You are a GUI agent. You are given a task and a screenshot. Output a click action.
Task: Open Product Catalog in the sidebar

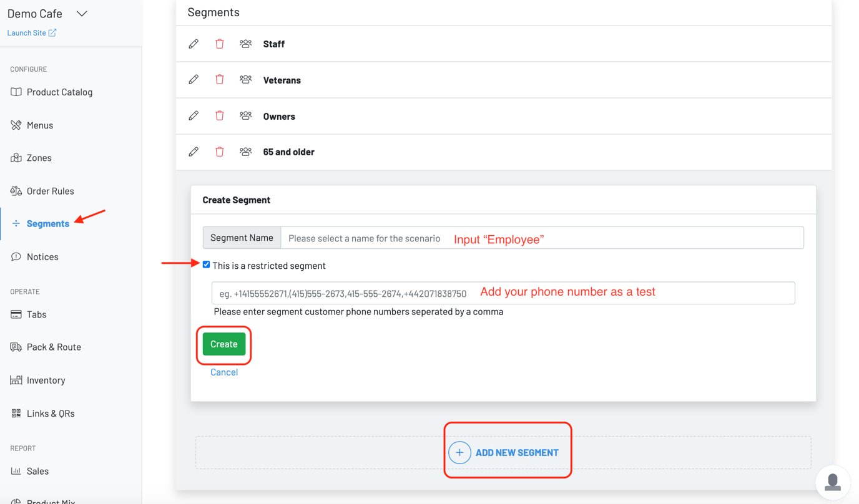(x=59, y=92)
